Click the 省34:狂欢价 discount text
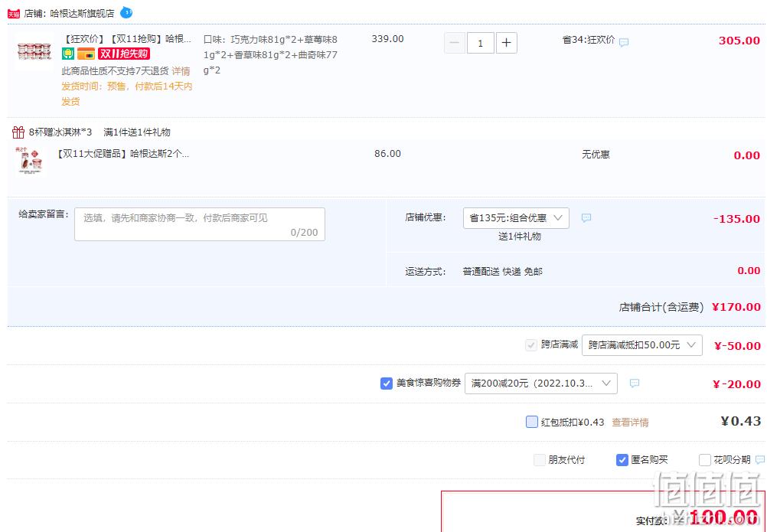 click(589, 40)
